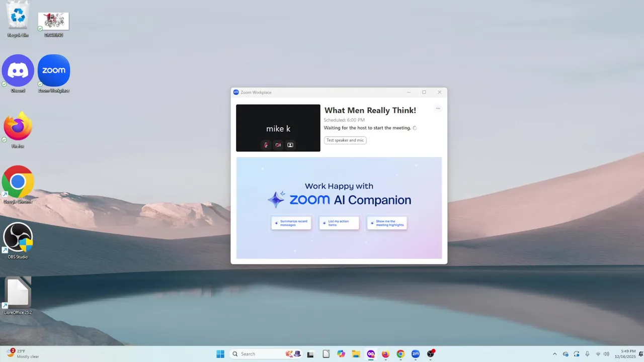
Task: Open the profile picture option in video preview
Action: point(290,145)
